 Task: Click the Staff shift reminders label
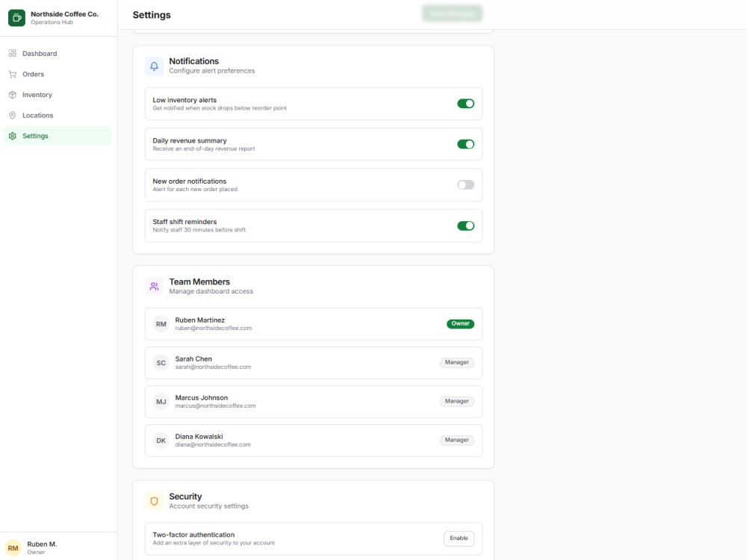click(x=185, y=222)
